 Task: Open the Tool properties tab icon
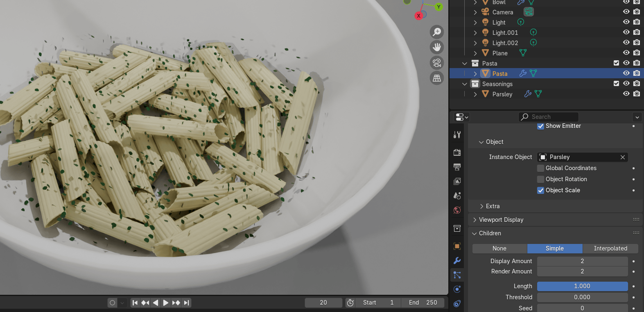coord(457,135)
